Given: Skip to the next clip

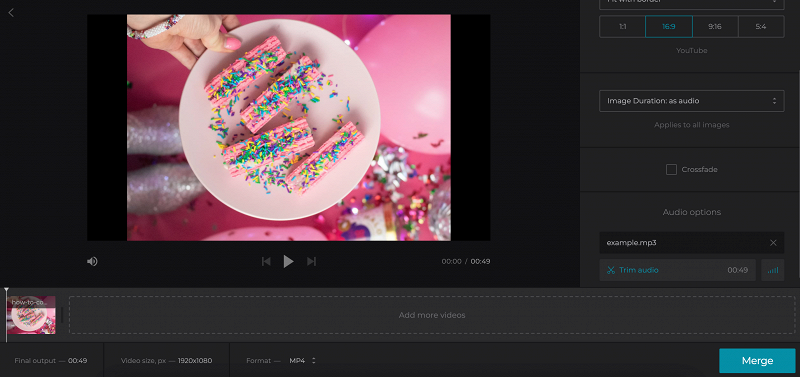Looking at the screenshot, I should click(311, 261).
